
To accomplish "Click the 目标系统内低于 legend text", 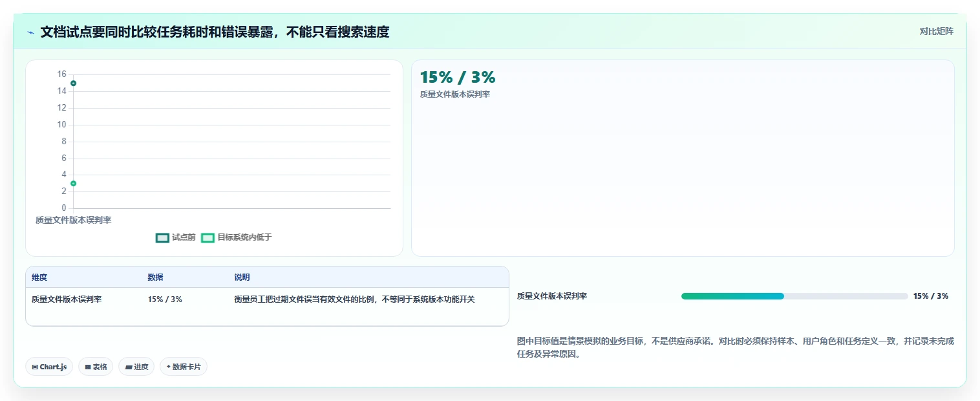I will (x=244, y=238).
